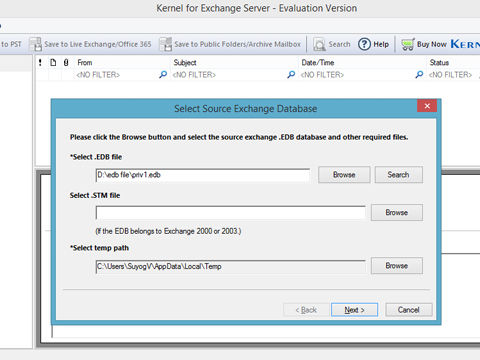Viewport: 480px width, 360px height.
Task: Sort by the Status column header
Action: (x=439, y=63)
